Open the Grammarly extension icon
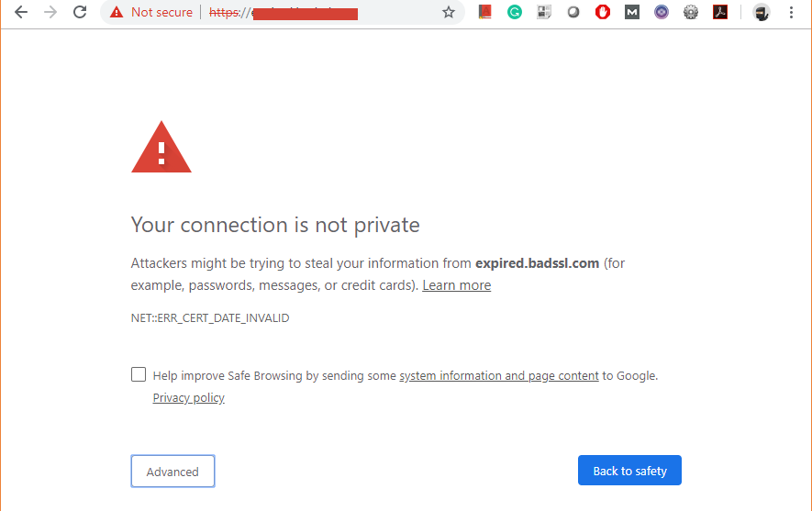Image resolution: width=812 pixels, height=511 pixels. [x=515, y=13]
